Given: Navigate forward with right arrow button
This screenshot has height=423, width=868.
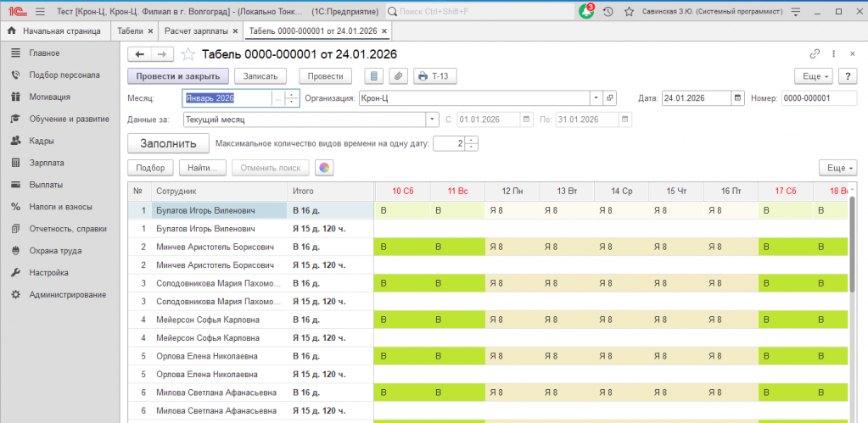Looking at the screenshot, I should tap(162, 54).
